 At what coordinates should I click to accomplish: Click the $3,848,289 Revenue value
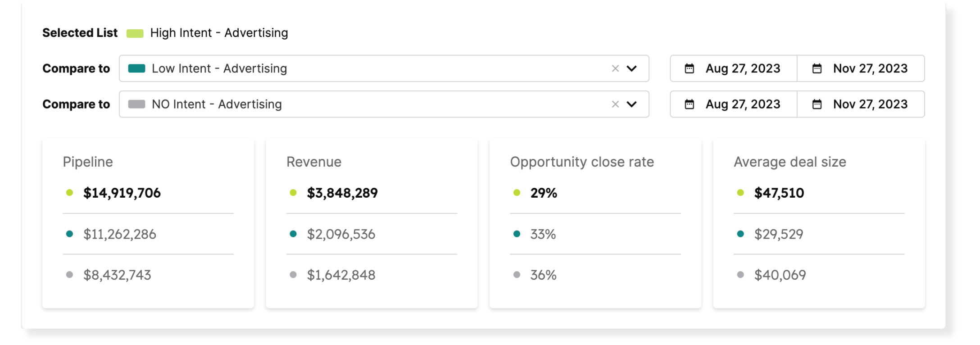342,193
